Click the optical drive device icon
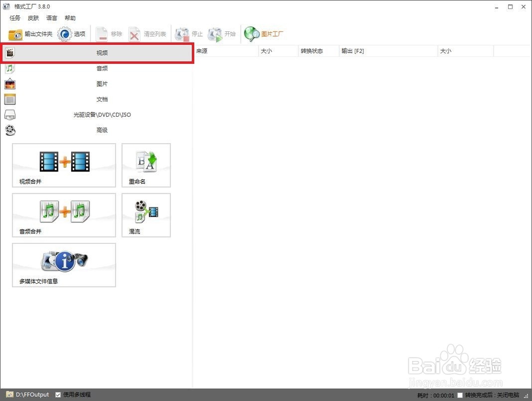The width and height of the screenshot is (532, 401). 10,115
